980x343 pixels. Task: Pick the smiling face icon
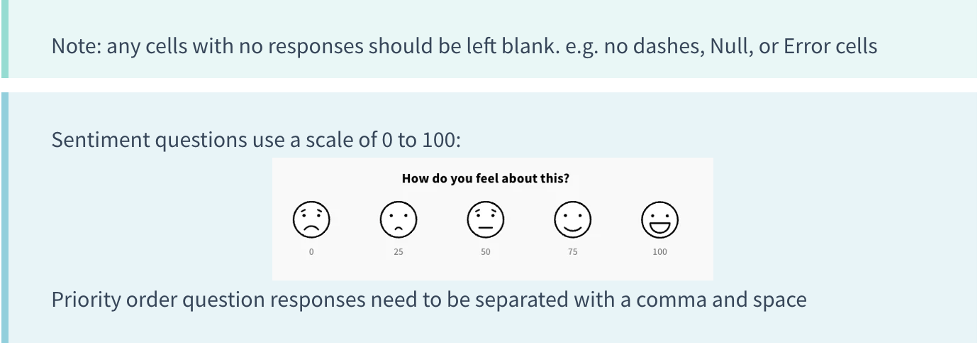click(573, 219)
